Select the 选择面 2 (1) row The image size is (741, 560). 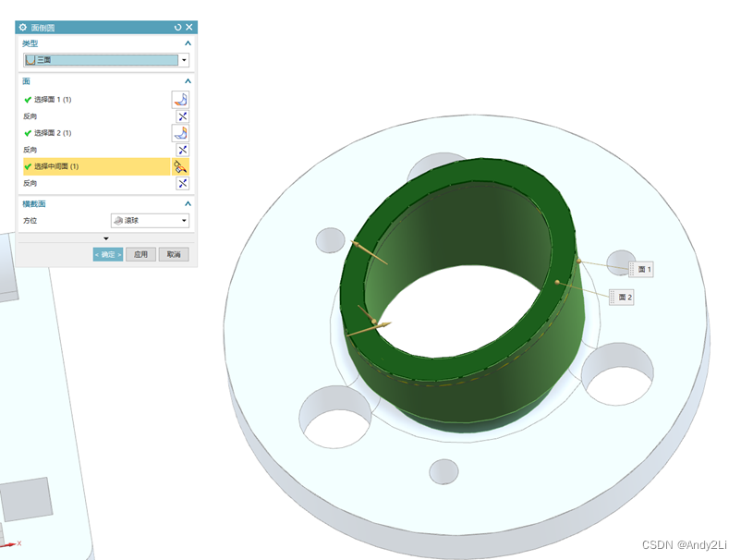pos(96,133)
